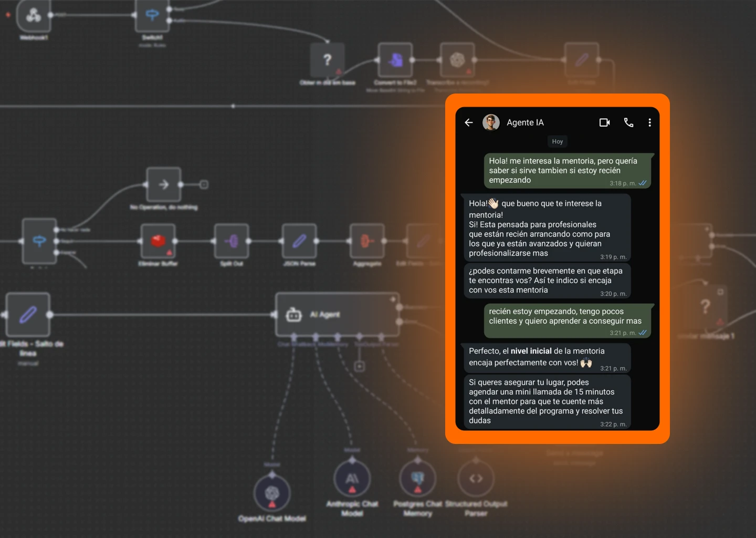Select the Structured Output Parser node
Viewport: 756px width, 538px height.
coord(476,479)
